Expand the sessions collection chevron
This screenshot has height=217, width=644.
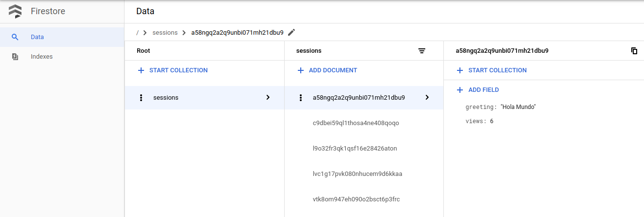point(268,97)
